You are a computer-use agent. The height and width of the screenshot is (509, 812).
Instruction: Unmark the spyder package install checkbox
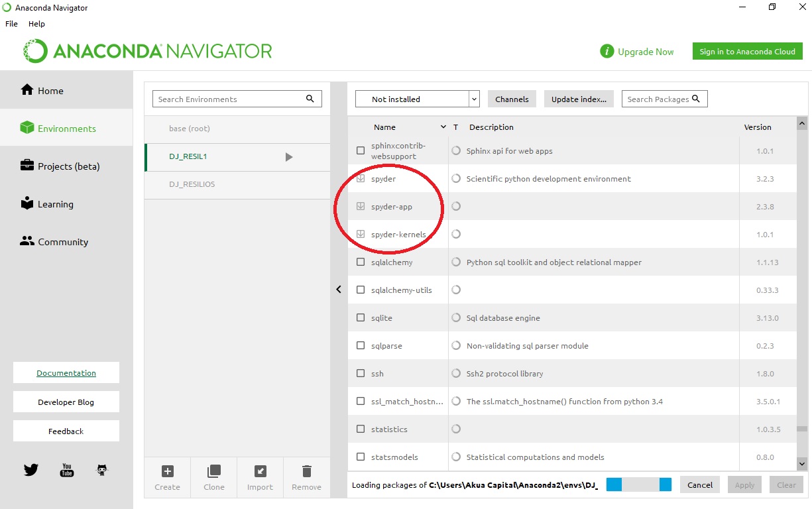[x=361, y=178]
